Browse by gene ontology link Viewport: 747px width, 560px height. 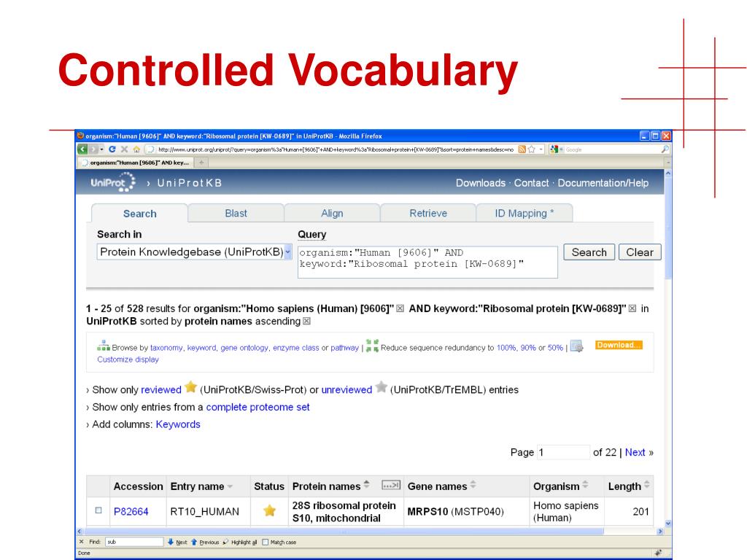244,348
